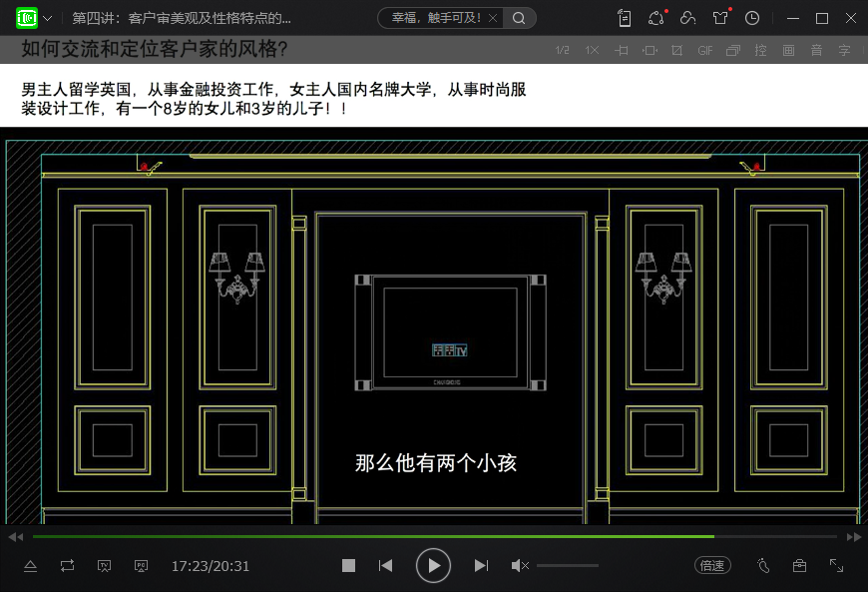This screenshot has width=868, height=592.
Task: Open the skin (T-shirt) icon
Action: point(720,18)
